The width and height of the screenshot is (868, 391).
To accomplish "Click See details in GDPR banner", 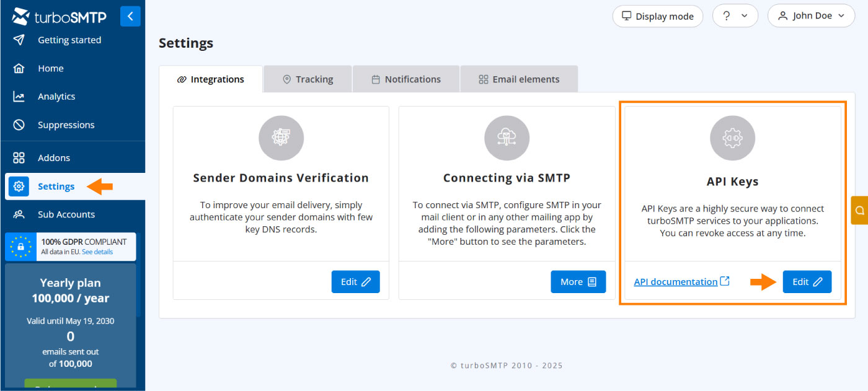I will point(97,252).
